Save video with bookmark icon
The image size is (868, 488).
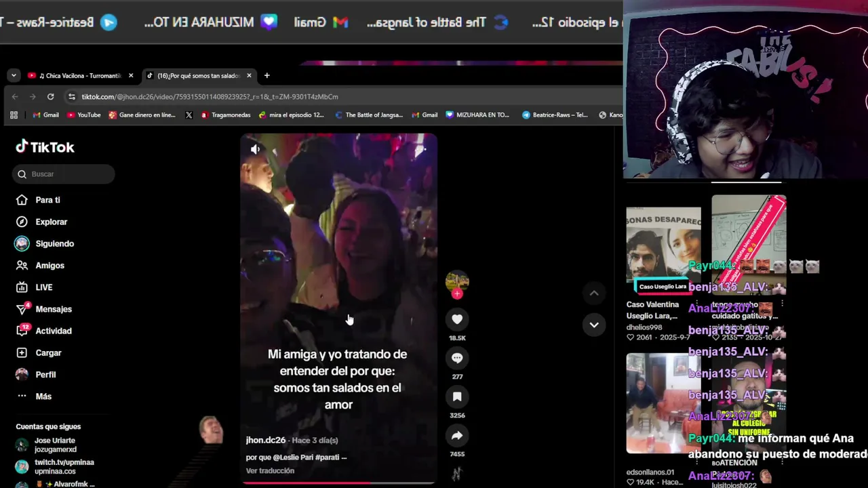457,396
